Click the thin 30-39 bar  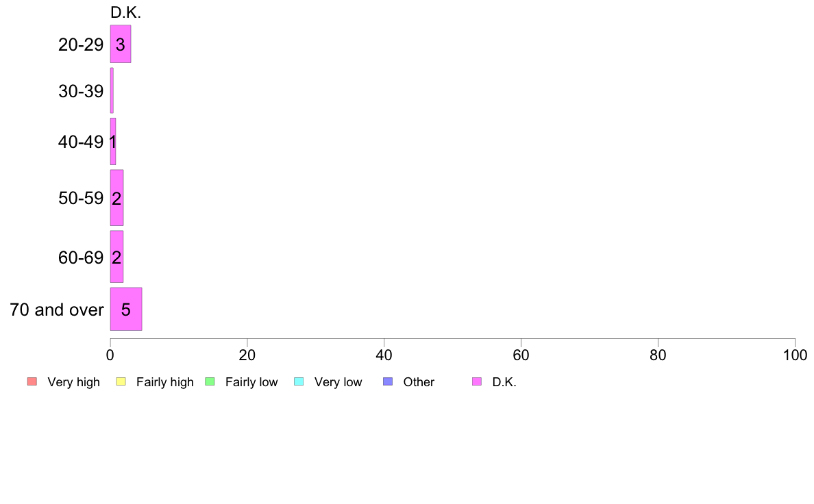(112, 91)
